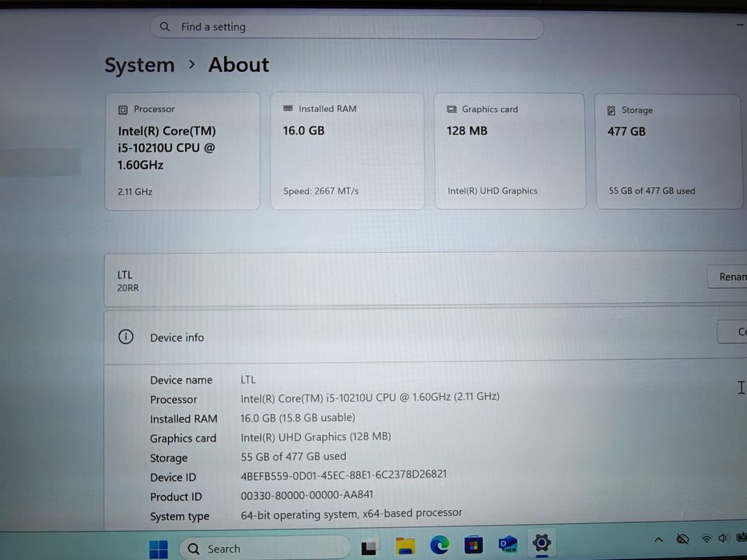This screenshot has width=747, height=560.
Task: Click the Copy button beside Device info
Action: pos(733,332)
